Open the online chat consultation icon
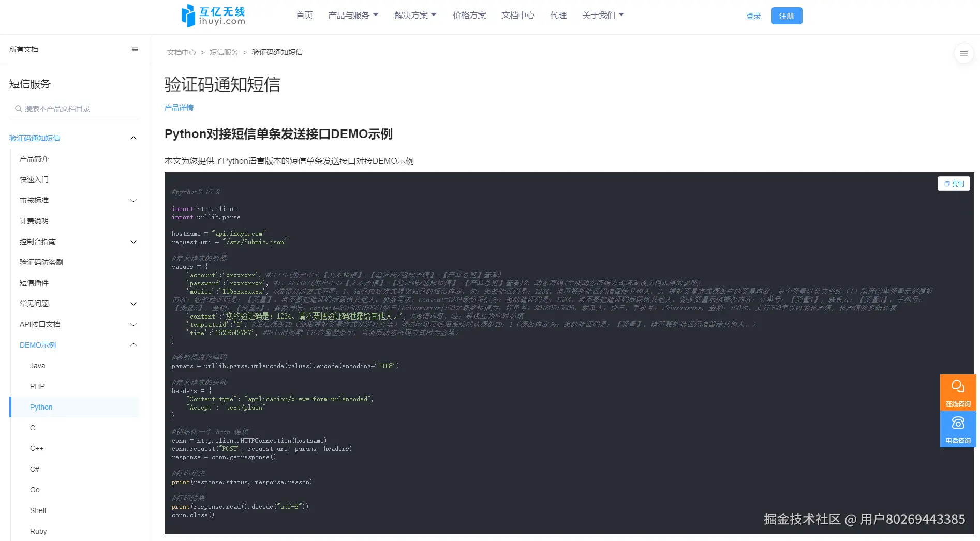 click(x=957, y=392)
